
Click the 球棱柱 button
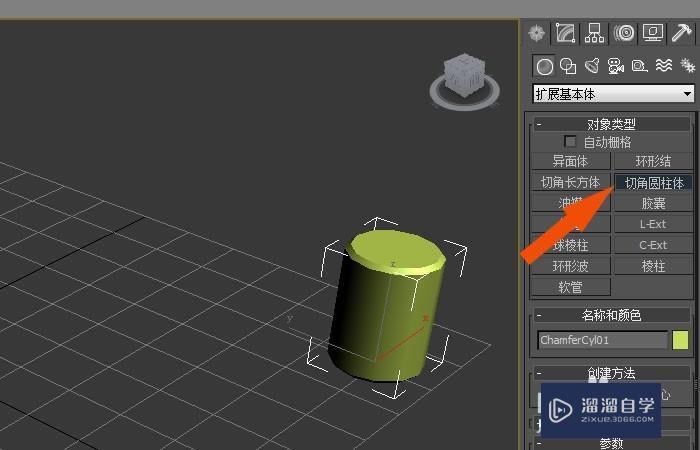571,245
